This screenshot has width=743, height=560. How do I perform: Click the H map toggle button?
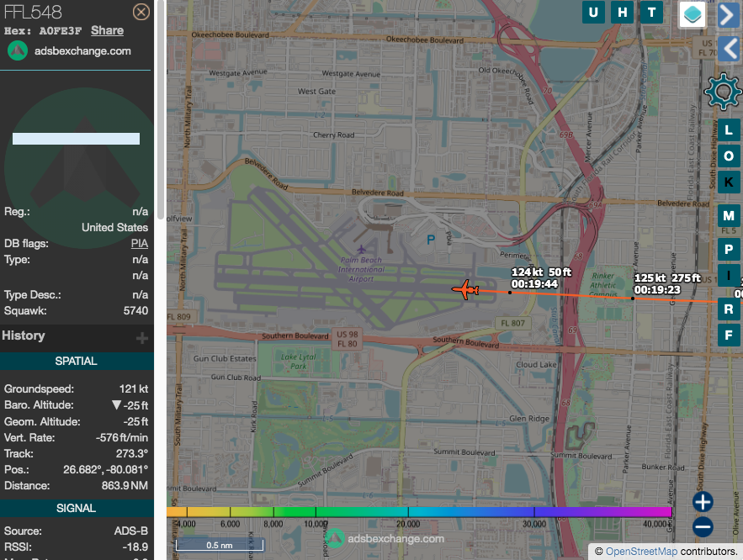[x=622, y=13]
